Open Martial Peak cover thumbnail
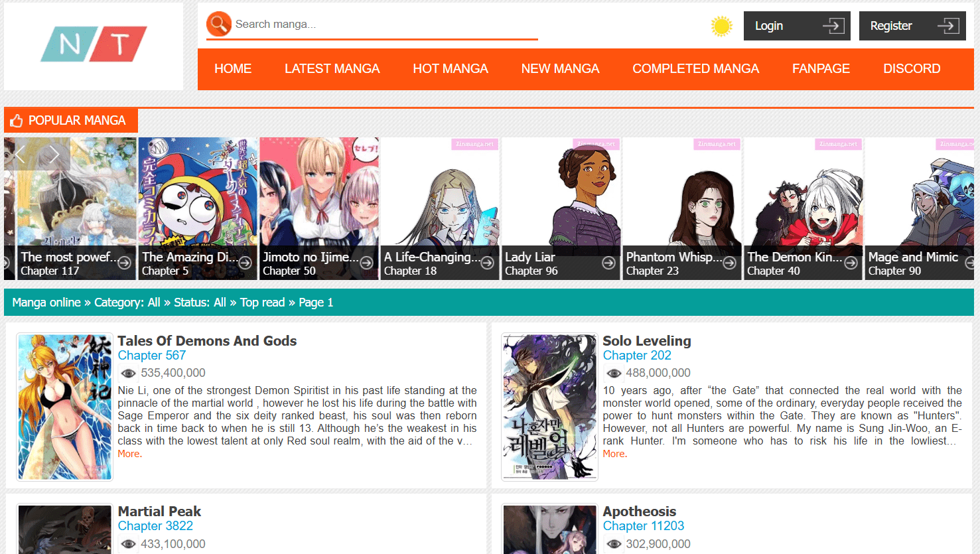This screenshot has height=554, width=980. click(x=65, y=529)
